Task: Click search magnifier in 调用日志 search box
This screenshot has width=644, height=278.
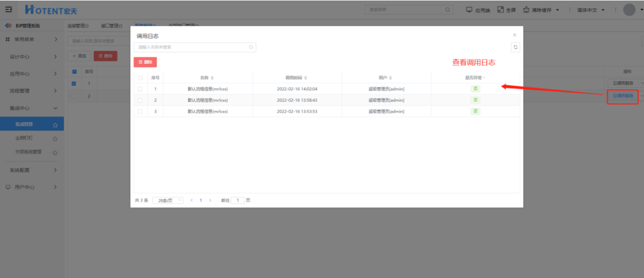Action: [251, 47]
